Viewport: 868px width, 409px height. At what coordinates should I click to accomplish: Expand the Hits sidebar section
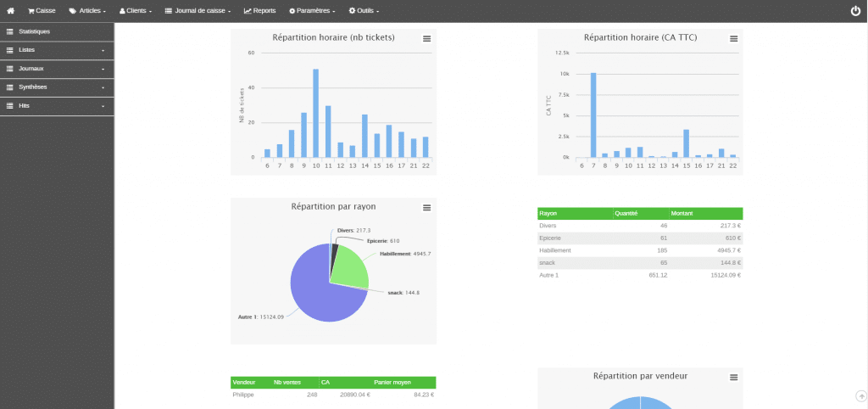coord(57,105)
